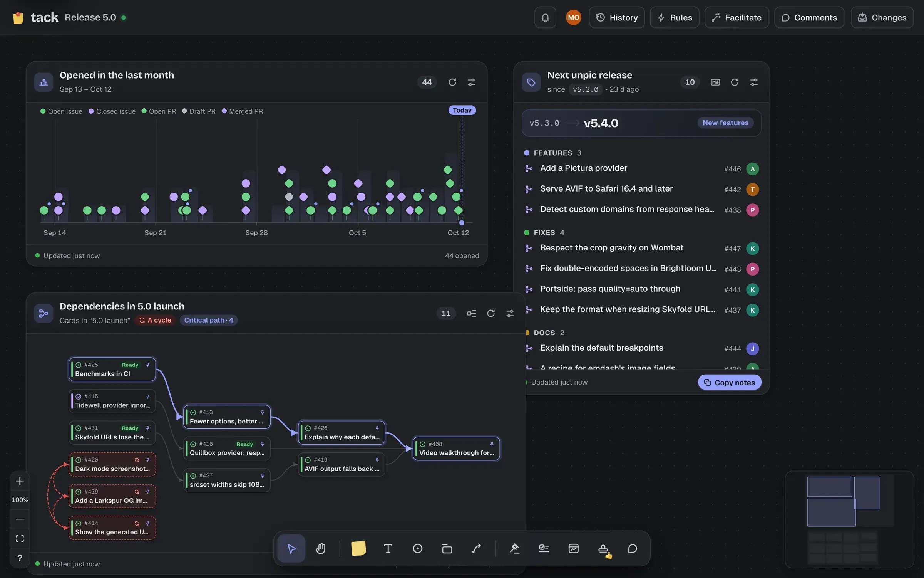Click the Today marker on the timeline
Image resolution: width=924 pixels, height=578 pixels.
click(x=462, y=110)
